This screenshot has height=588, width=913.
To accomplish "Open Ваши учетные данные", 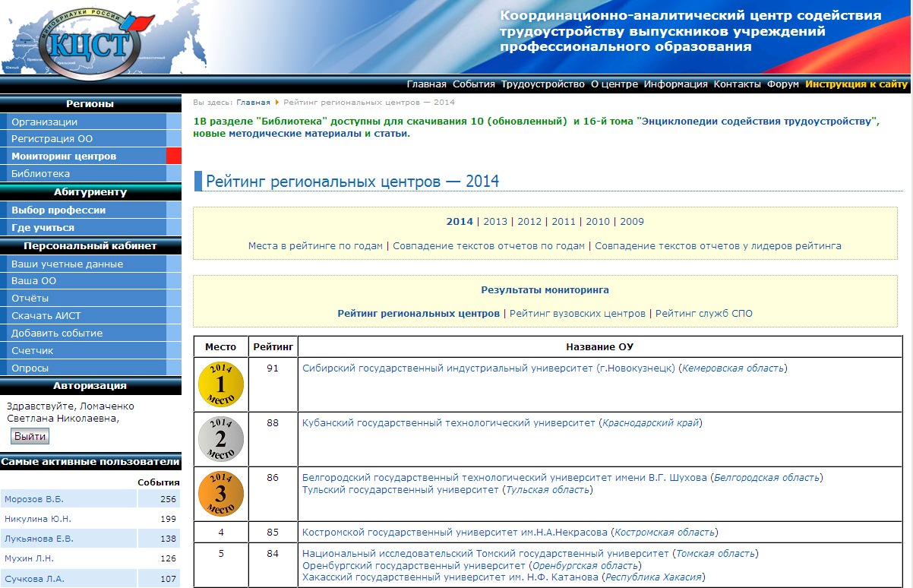I will 91,264.
